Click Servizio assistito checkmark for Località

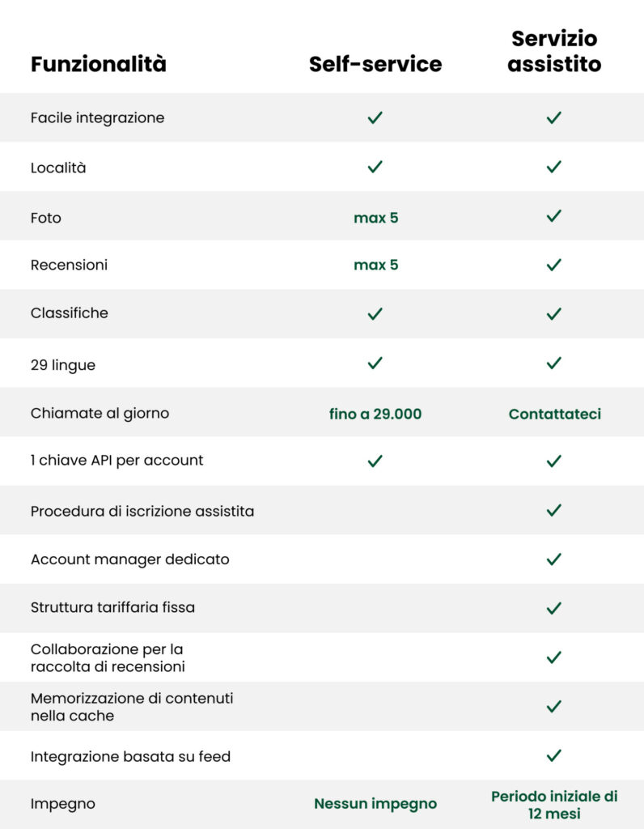tap(553, 167)
